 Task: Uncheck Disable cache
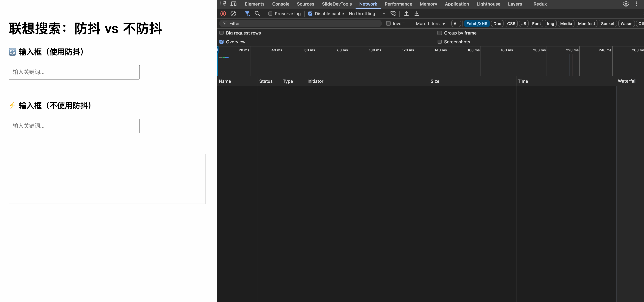[310, 14]
